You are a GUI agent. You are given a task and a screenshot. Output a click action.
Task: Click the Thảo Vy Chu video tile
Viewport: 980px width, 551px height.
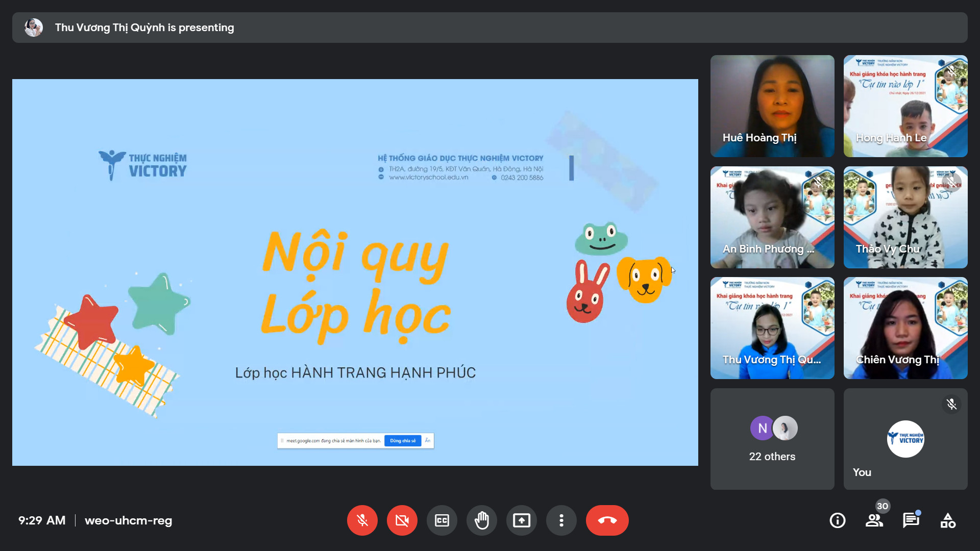[905, 217]
